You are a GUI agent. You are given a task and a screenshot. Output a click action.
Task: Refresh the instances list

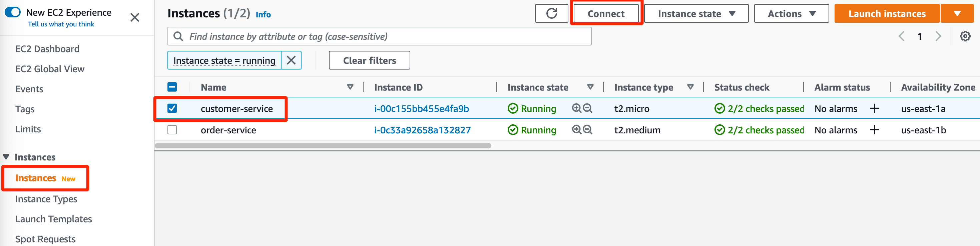(551, 13)
